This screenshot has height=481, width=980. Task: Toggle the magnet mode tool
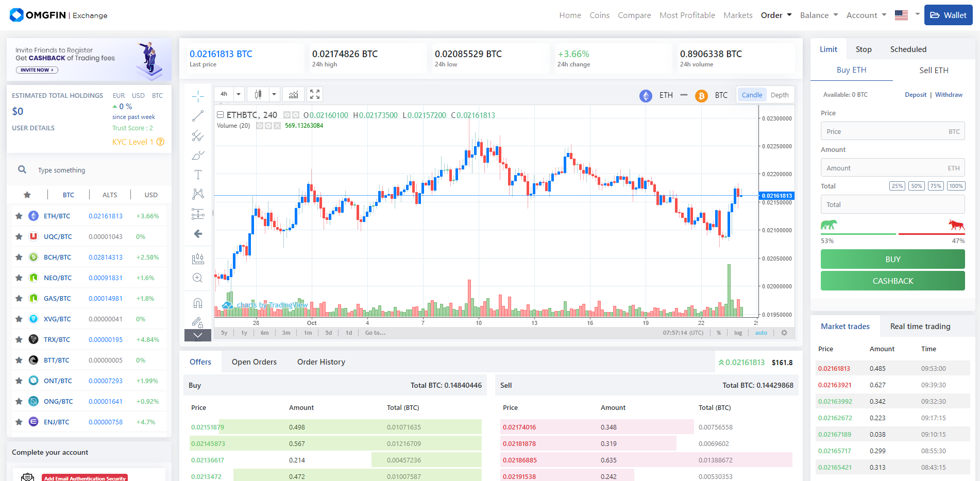tap(198, 303)
